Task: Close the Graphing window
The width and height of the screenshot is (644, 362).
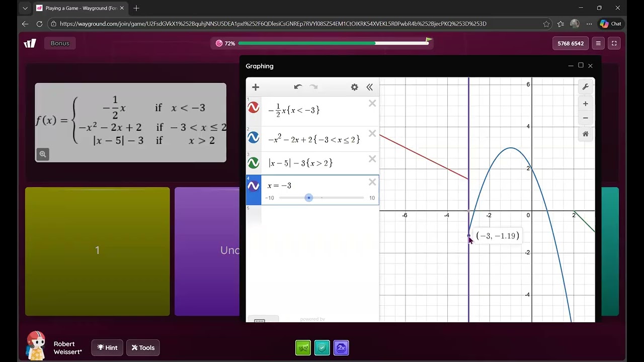Action: click(x=590, y=66)
